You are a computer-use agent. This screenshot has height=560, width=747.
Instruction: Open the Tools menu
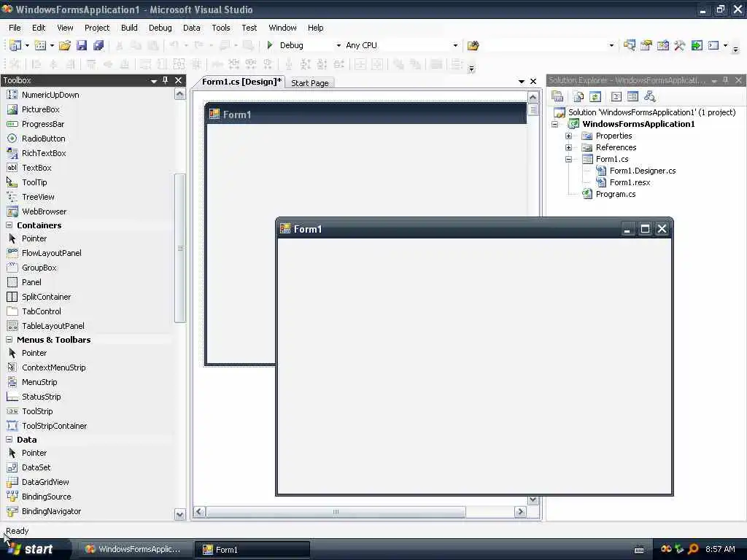tap(220, 28)
